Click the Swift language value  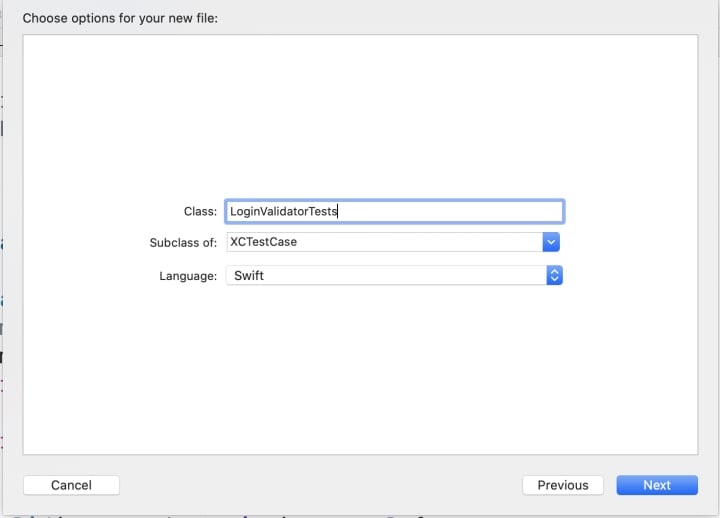(x=249, y=275)
